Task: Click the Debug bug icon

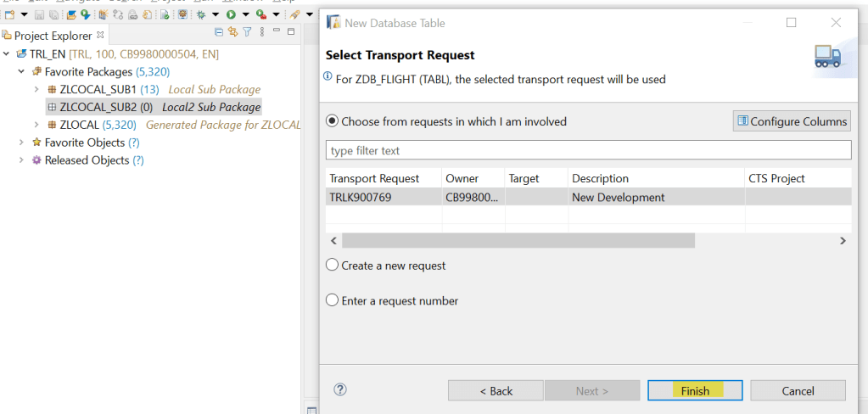Action: coord(202,14)
